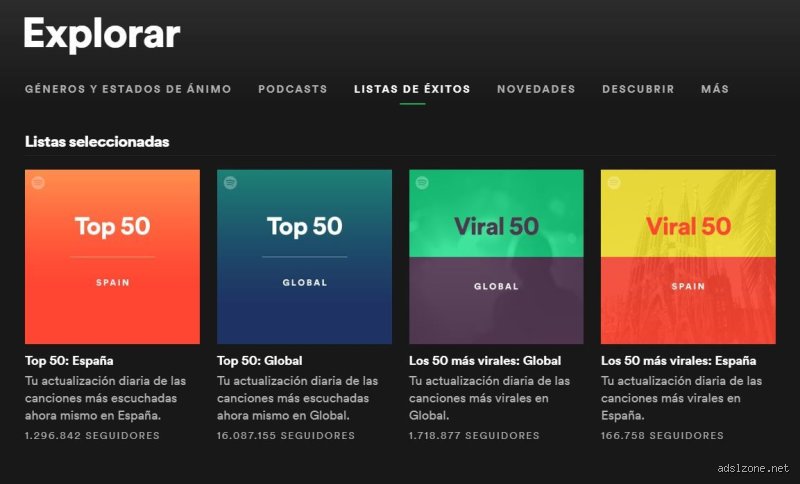This screenshot has height=484, width=800.
Task: Click the Spotify logo on Viral 50 Global cover
Action: point(422,183)
